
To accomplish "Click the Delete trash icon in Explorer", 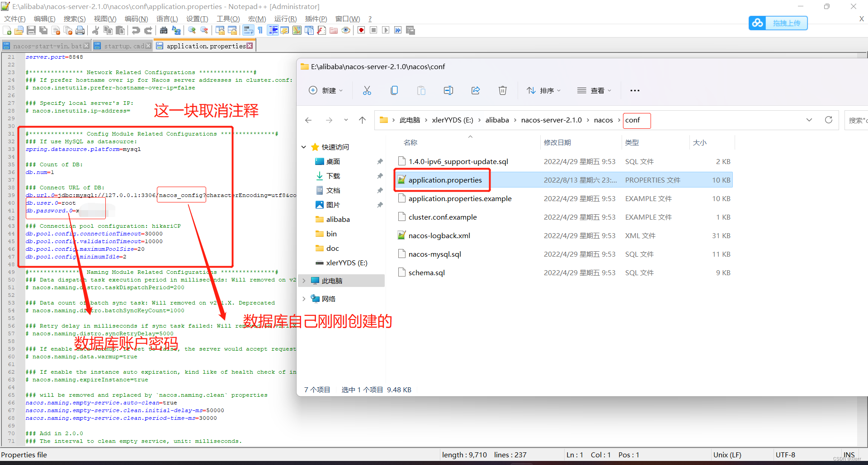I will point(503,90).
